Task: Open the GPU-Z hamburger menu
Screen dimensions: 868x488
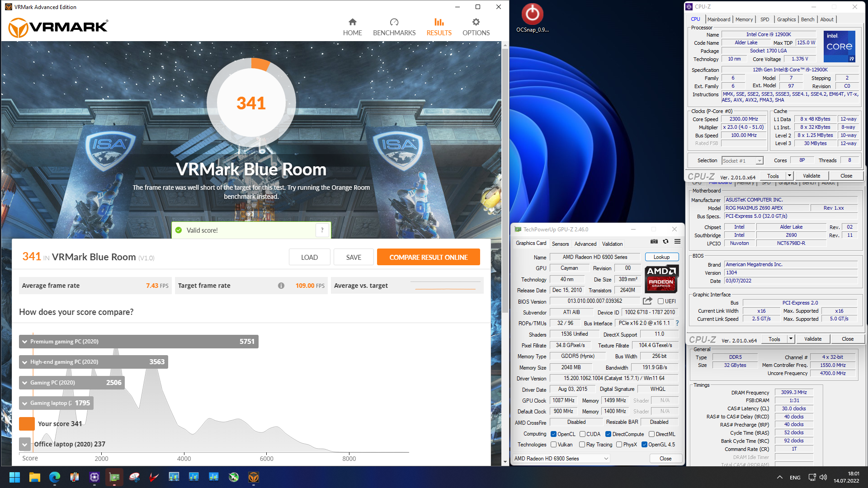Action: pos(677,242)
